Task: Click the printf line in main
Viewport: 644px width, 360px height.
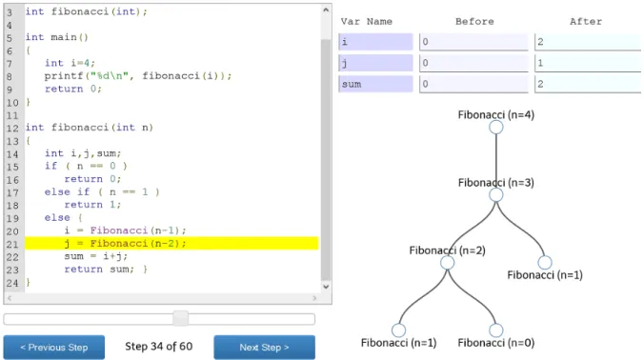Action: tap(138, 76)
